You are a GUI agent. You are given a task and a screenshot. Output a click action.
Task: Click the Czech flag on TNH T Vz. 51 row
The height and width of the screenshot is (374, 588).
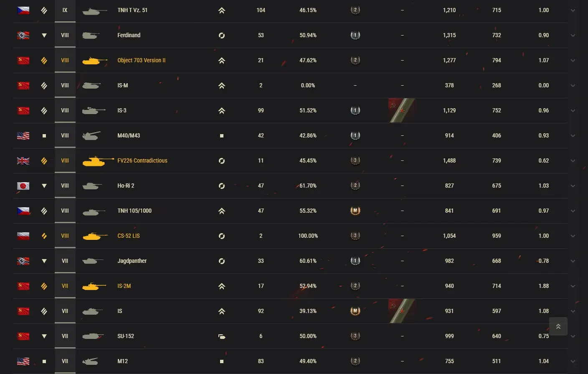click(x=23, y=10)
